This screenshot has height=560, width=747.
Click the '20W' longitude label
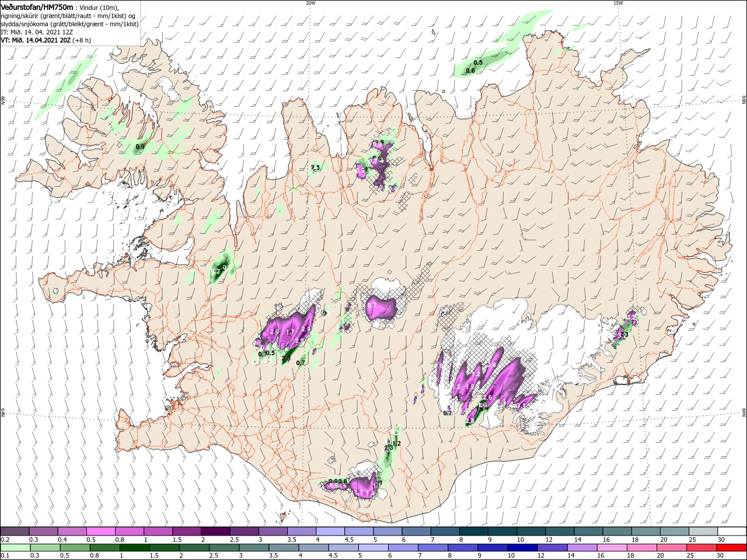pyautogui.click(x=310, y=2)
